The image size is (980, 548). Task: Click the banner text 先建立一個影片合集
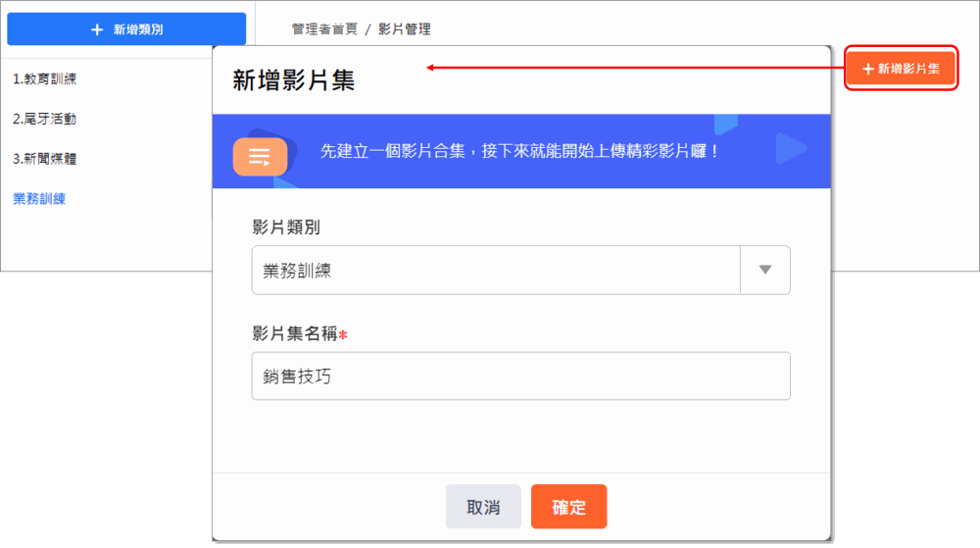tap(393, 151)
